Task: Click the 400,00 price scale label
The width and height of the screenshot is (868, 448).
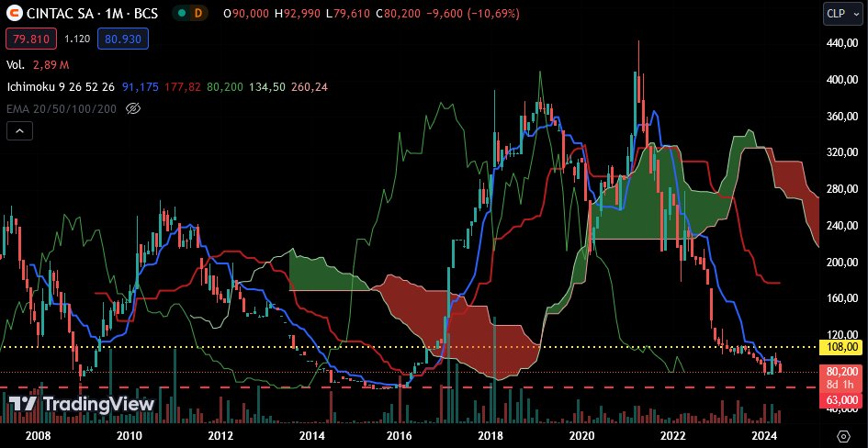Action: [843, 80]
